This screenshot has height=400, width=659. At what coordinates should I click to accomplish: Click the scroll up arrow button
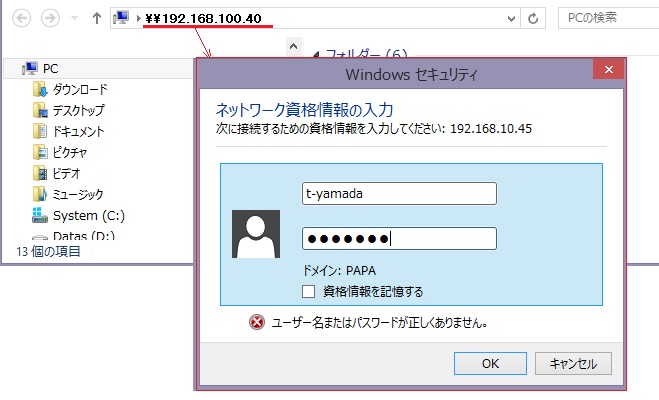[x=293, y=46]
